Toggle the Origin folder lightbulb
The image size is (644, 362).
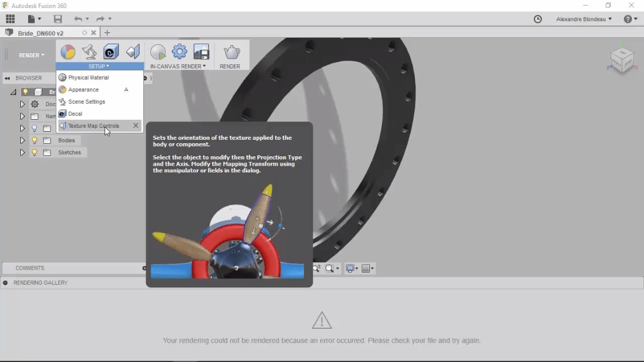point(34,128)
